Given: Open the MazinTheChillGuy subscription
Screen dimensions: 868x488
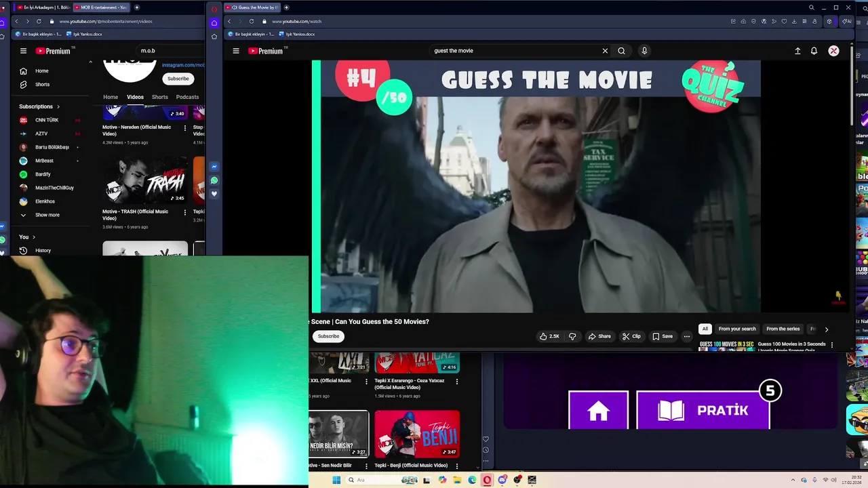Looking at the screenshot, I should [x=54, y=188].
